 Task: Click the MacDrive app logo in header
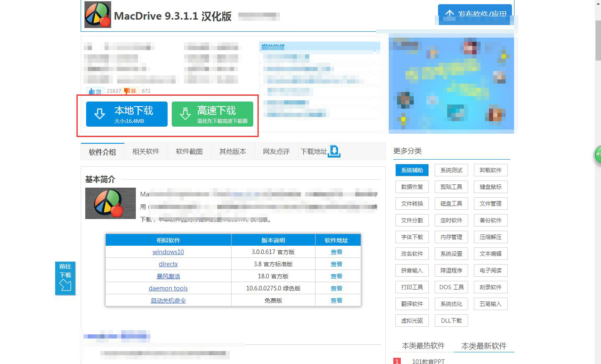click(x=98, y=15)
